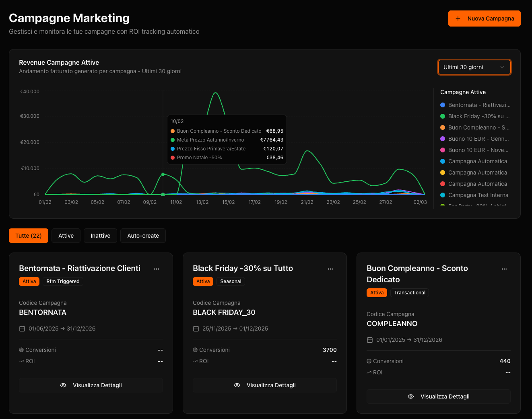Click the green revenue peak on the chart
The height and width of the screenshot is (419, 532).
(x=215, y=93)
